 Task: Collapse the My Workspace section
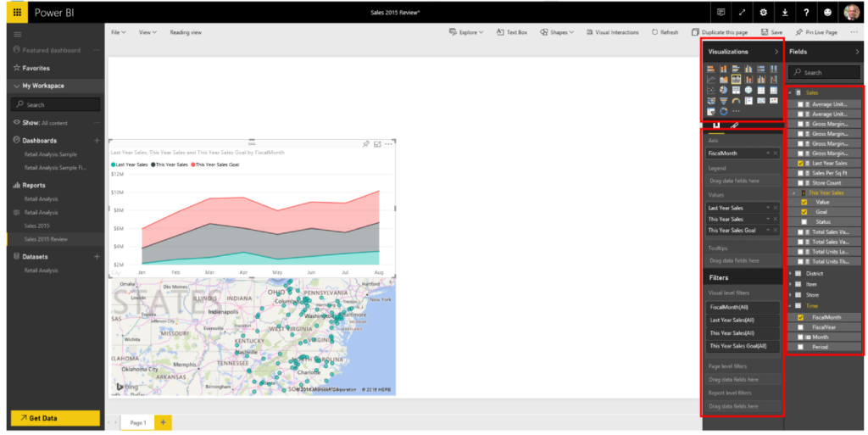(17, 86)
